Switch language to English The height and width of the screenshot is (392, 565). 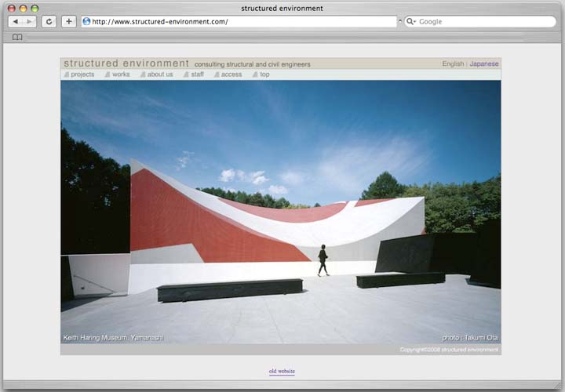pyautogui.click(x=453, y=64)
